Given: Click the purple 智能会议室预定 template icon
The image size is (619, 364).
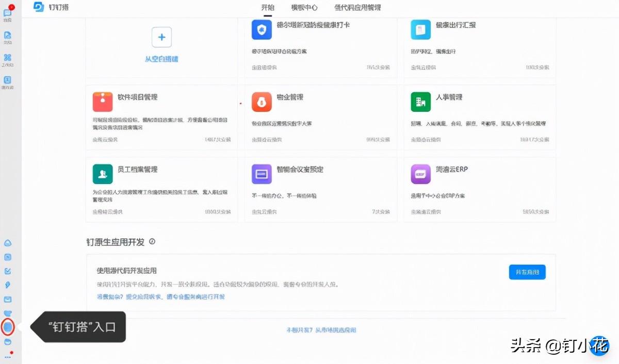Looking at the screenshot, I should (262, 174).
